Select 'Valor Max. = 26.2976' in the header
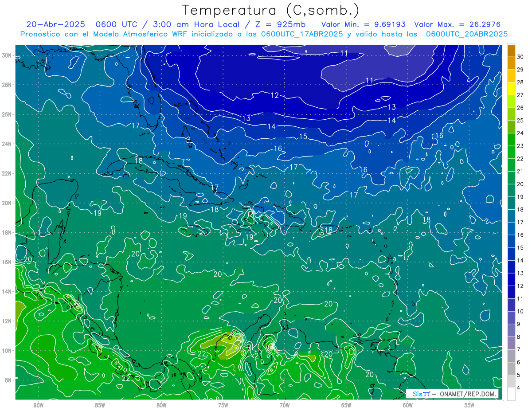This screenshot has width=532, height=411. click(458, 24)
